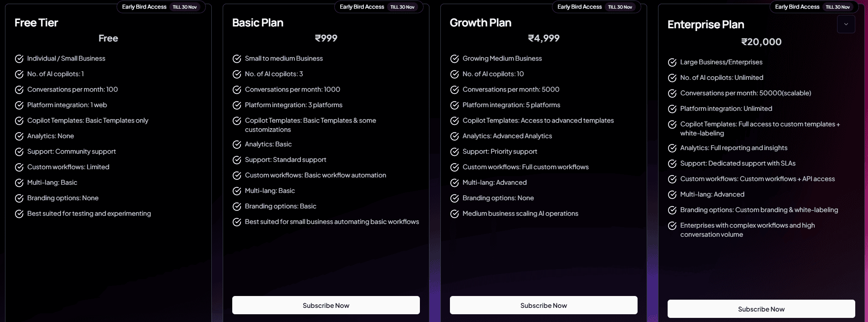Select the "Basic Plan" heading
Image resolution: width=868 pixels, height=322 pixels.
click(x=257, y=22)
